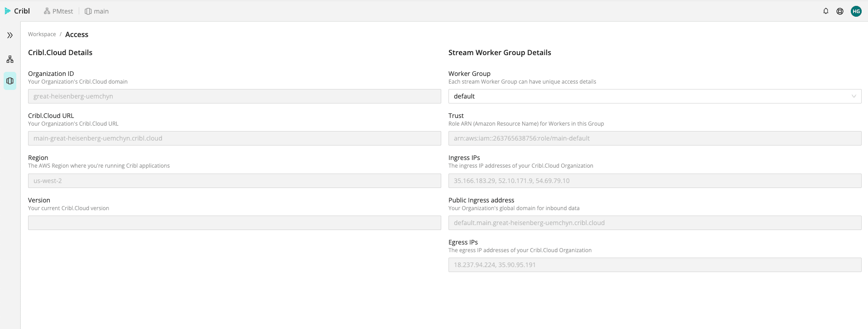Image resolution: width=868 pixels, height=329 pixels.
Task: Open the help support icon
Action: pos(839,11)
